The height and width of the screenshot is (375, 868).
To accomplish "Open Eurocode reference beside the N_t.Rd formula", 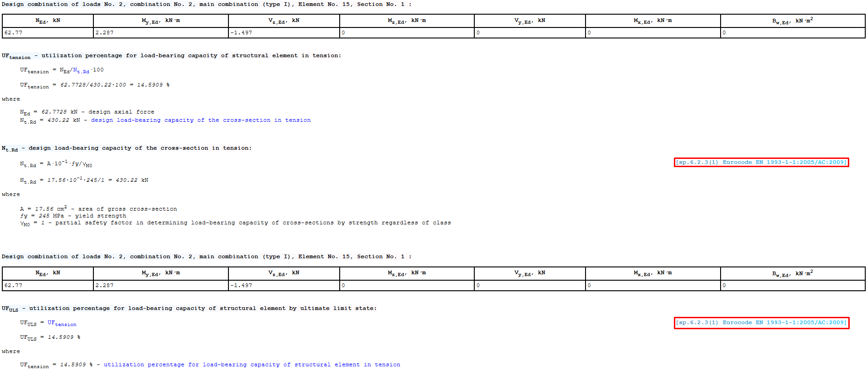I will tap(761, 162).
